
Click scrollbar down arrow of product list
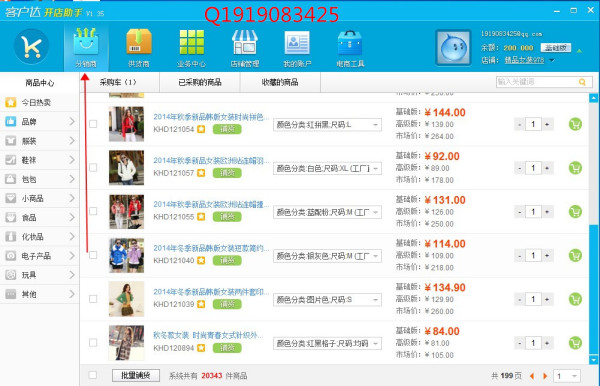click(593, 360)
